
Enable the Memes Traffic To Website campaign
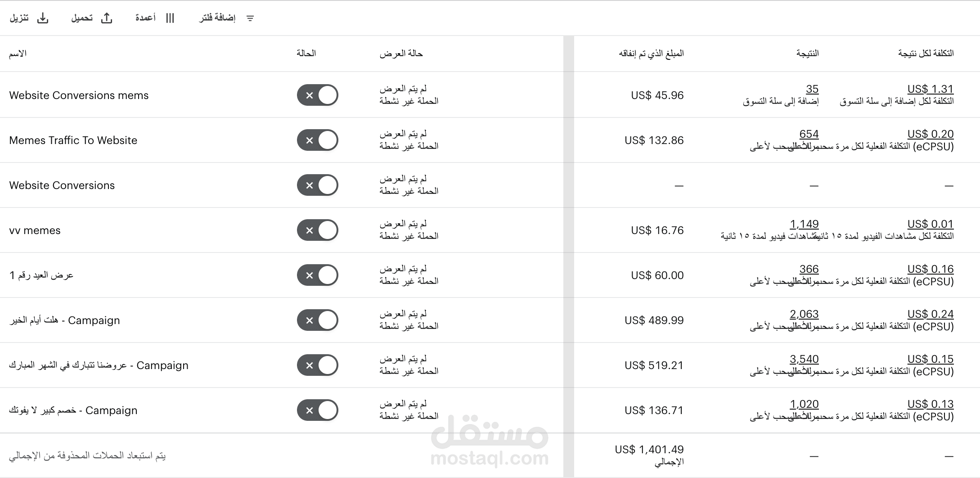(317, 140)
